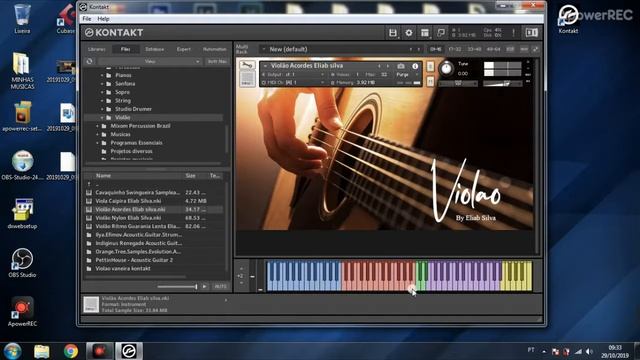Click the preview volume slider
This screenshot has width=640, height=360.
[177, 287]
